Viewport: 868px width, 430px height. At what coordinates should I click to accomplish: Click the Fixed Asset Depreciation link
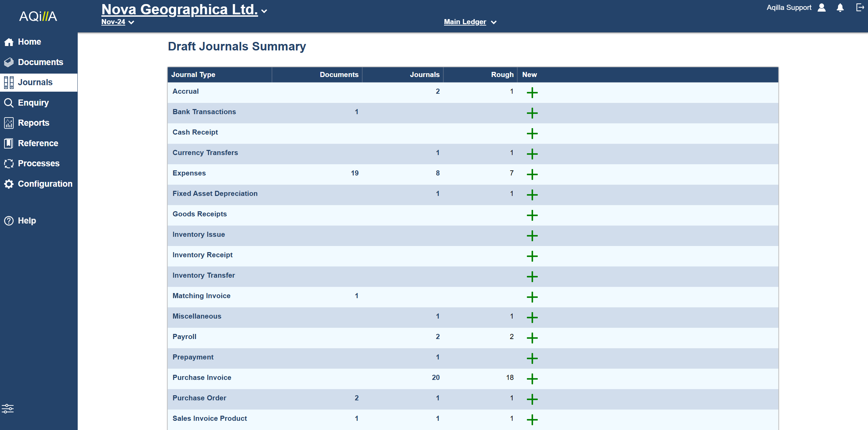(x=215, y=194)
